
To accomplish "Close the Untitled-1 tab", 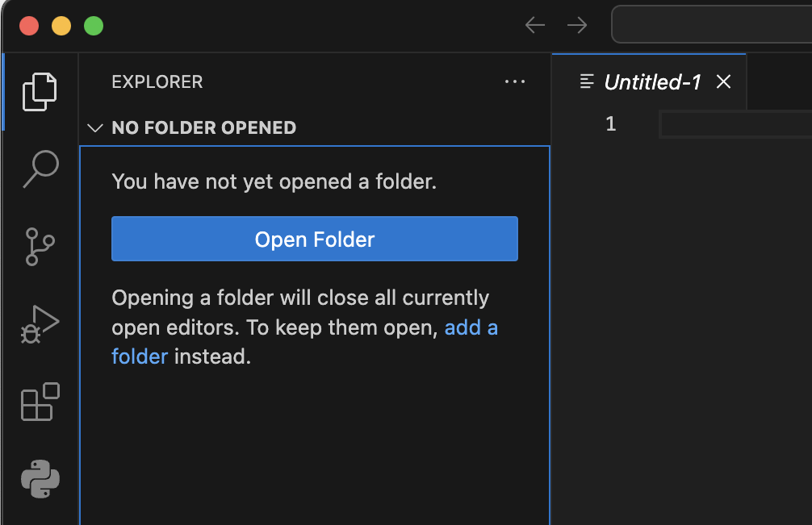I will click(x=723, y=81).
